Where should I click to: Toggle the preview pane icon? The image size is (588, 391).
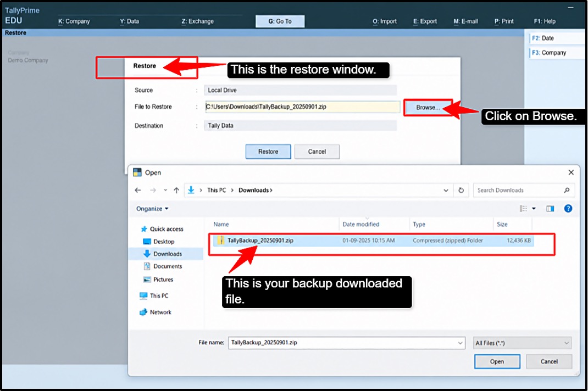(550, 209)
